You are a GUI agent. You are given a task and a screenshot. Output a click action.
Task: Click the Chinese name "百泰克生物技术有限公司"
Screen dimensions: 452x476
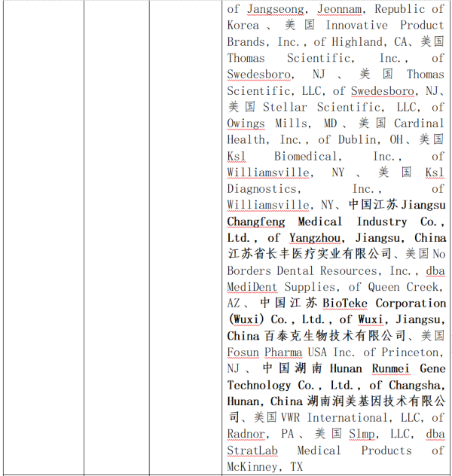tap(334, 336)
